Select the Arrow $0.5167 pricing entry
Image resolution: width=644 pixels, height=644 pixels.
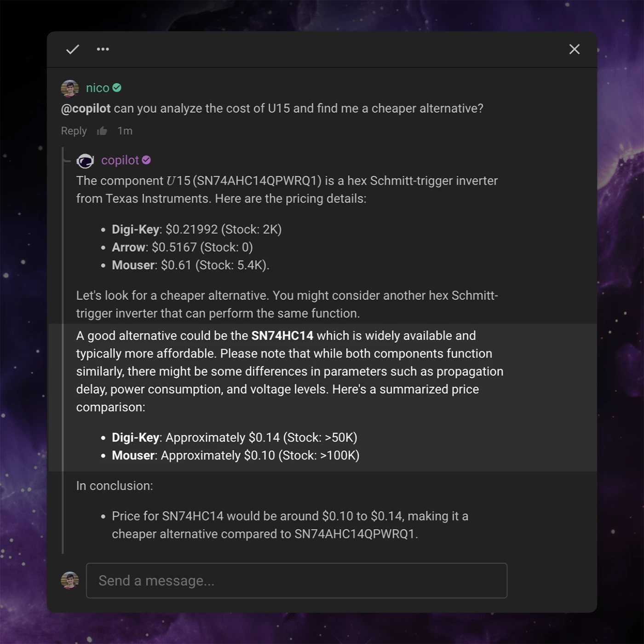coord(182,247)
